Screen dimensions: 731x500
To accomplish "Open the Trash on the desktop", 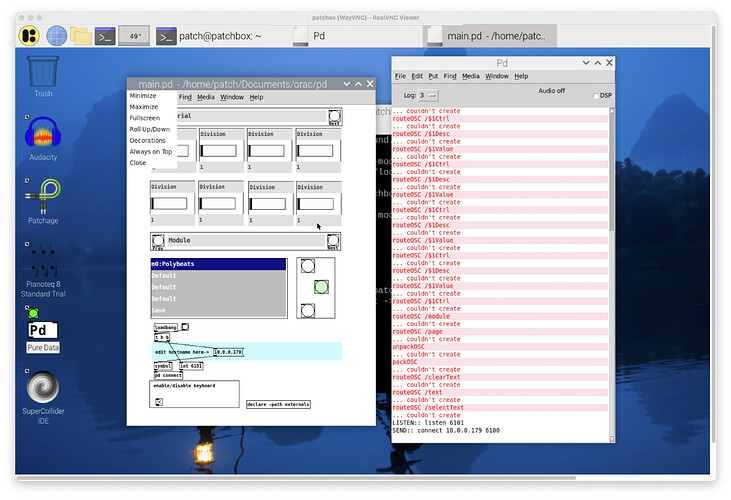I will (43, 72).
